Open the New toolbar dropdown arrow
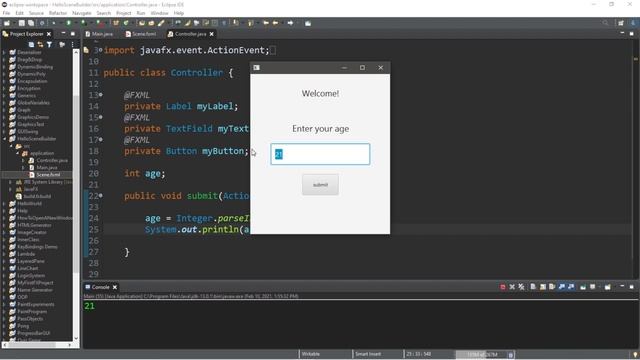Viewport: 640px width, 360px height. pos(13,23)
